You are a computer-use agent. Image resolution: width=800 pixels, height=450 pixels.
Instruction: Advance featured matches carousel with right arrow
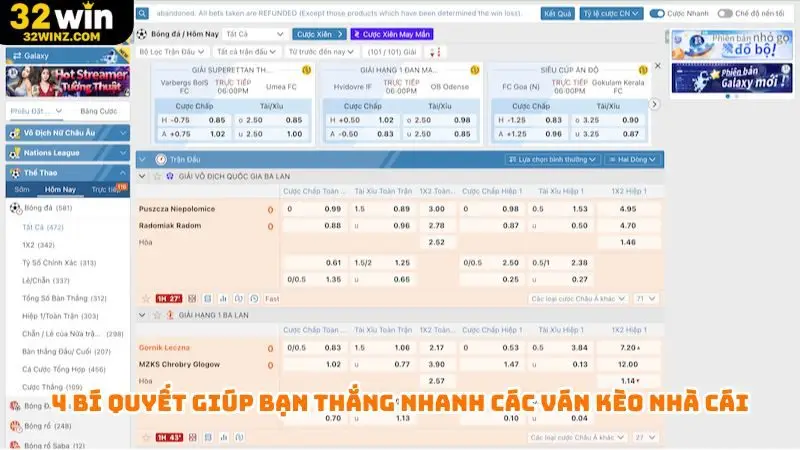point(654,104)
